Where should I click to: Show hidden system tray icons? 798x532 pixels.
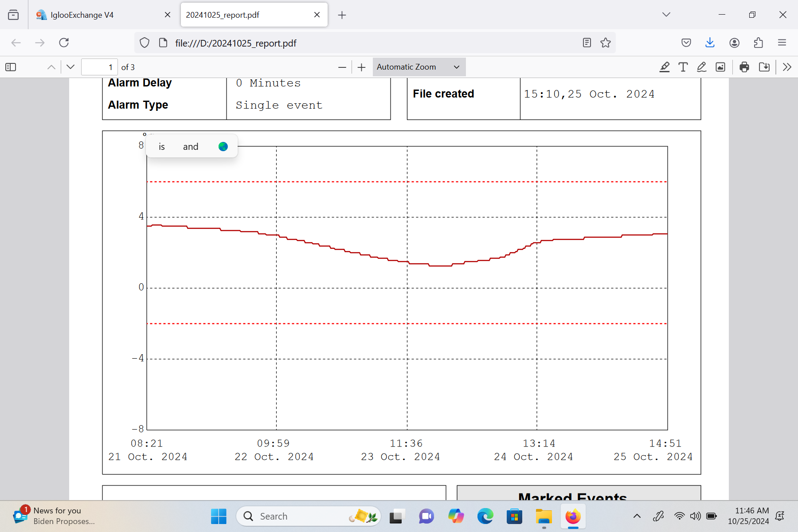tap(637, 516)
